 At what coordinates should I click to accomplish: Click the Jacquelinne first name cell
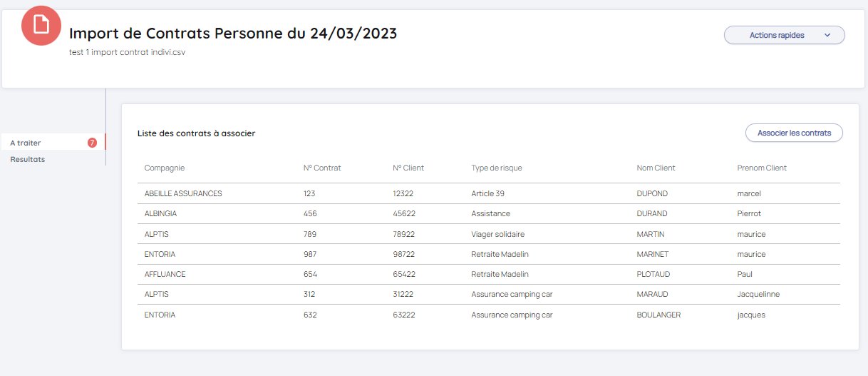click(x=758, y=294)
